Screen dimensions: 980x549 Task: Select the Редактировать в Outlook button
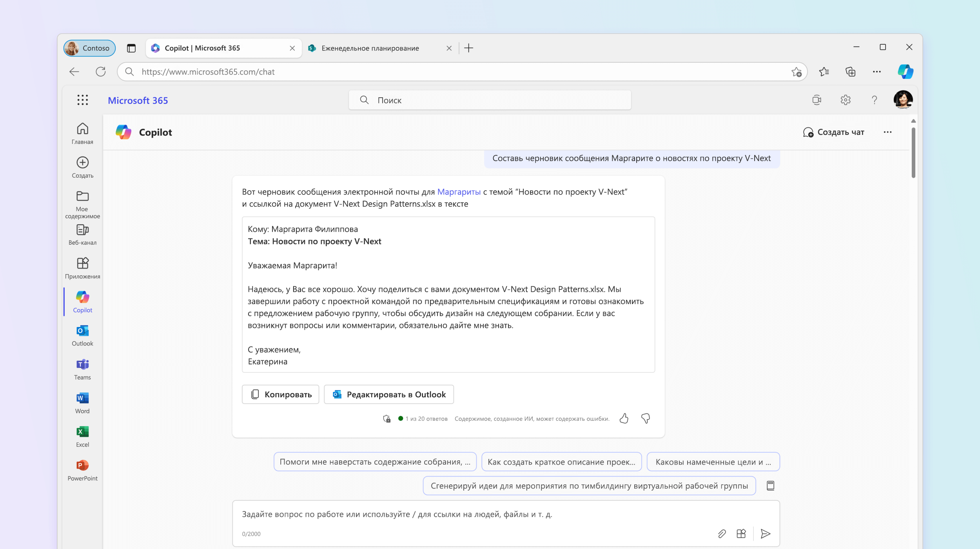[x=389, y=394]
